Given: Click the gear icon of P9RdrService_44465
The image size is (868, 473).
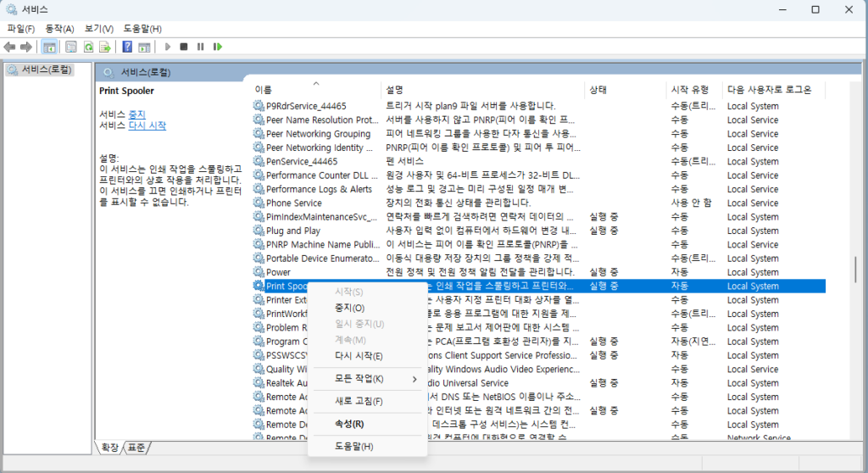Looking at the screenshot, I should tap(259, 105).
